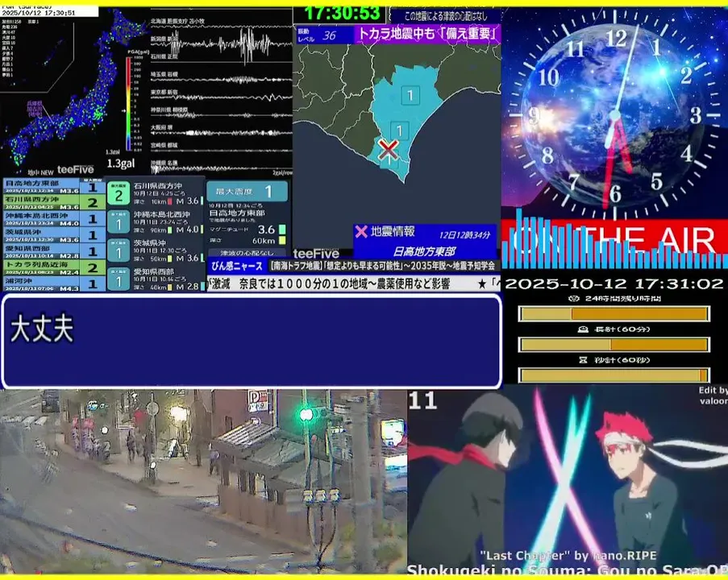Click the teeFive logo beside the 地震情報 panel
The image size is (728, 580).
(x=316, y=253)
